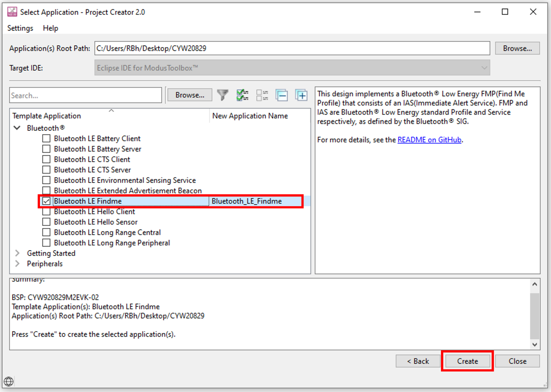
Task: Click summary scrollbar down arrow
Action: (535, 344)
